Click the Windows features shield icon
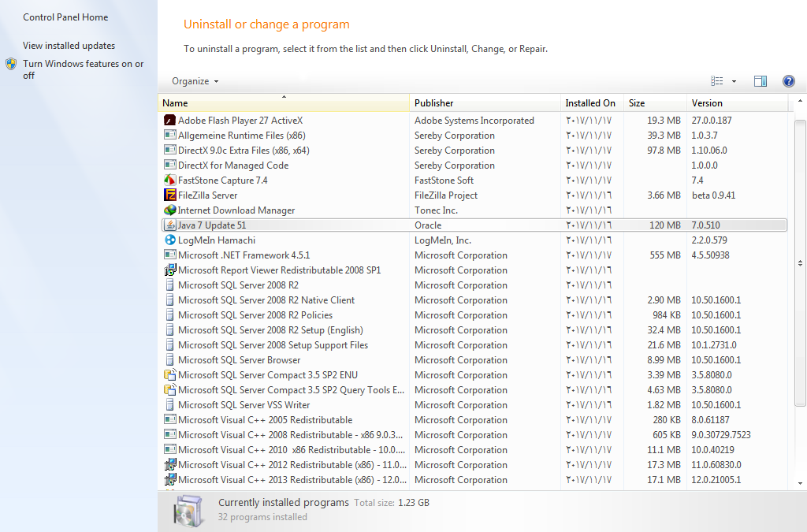 point(11,64)
